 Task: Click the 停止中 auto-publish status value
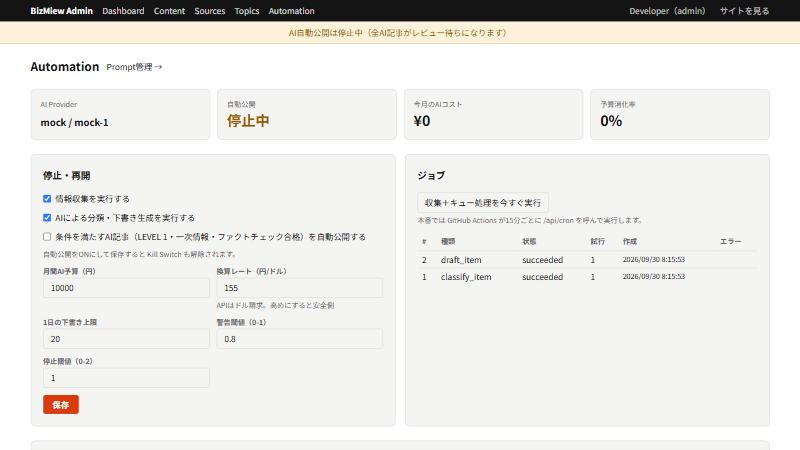(248, 121)
